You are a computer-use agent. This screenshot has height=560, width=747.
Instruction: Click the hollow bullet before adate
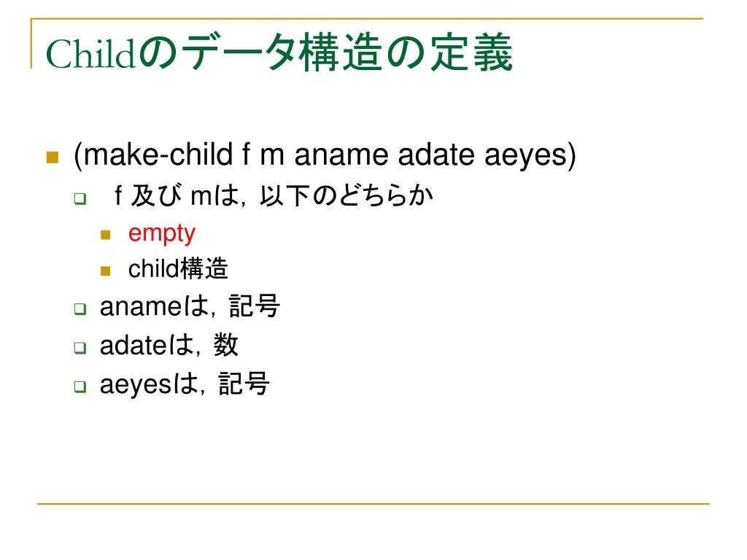[80, 347]
